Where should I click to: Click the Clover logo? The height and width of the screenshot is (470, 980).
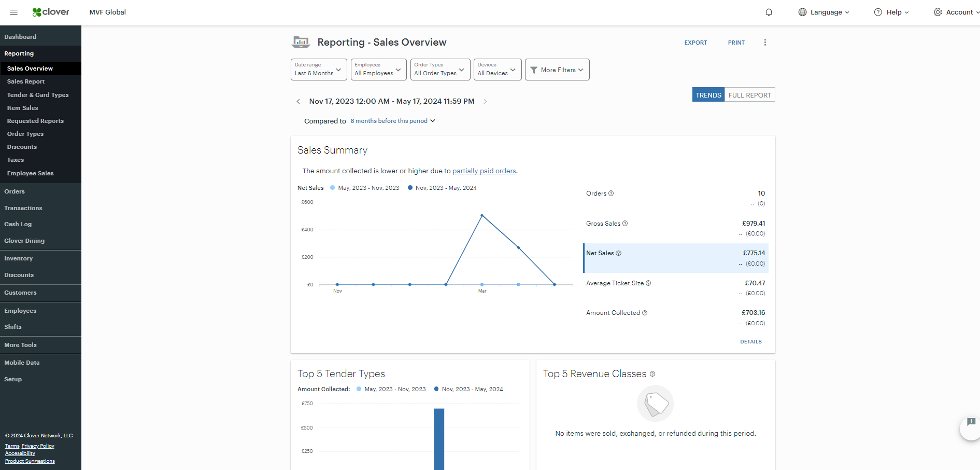(x=51, y=11)
